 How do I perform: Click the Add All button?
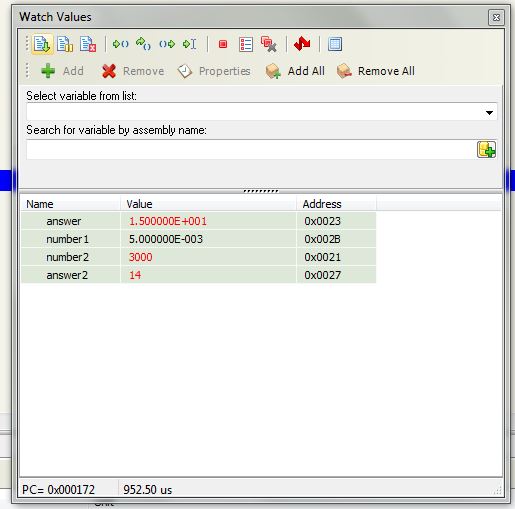click(295, 71)
